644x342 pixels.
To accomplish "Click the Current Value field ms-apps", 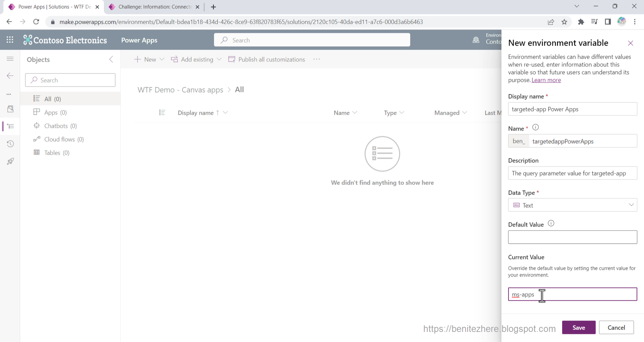I will pos(573,294).
